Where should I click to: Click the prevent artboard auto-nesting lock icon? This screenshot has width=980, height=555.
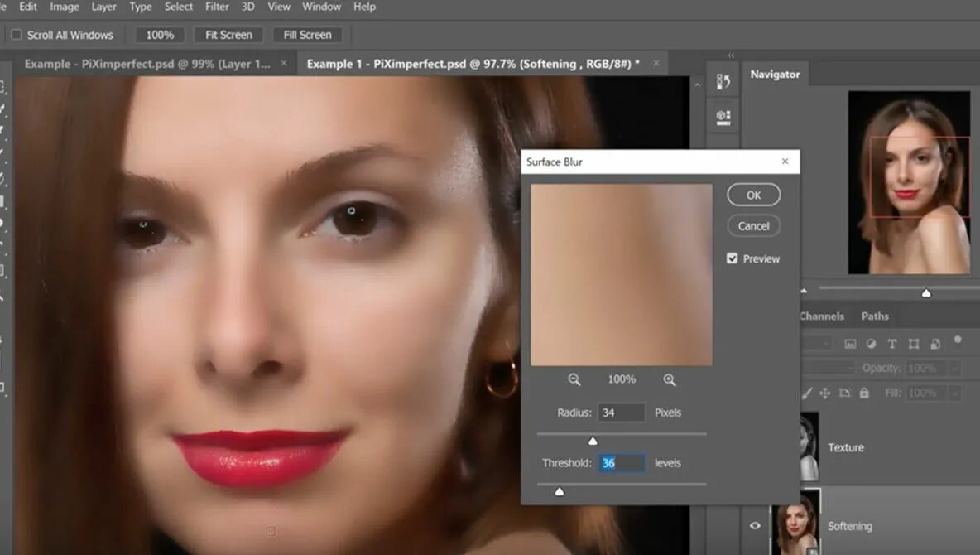click(845, 393)
